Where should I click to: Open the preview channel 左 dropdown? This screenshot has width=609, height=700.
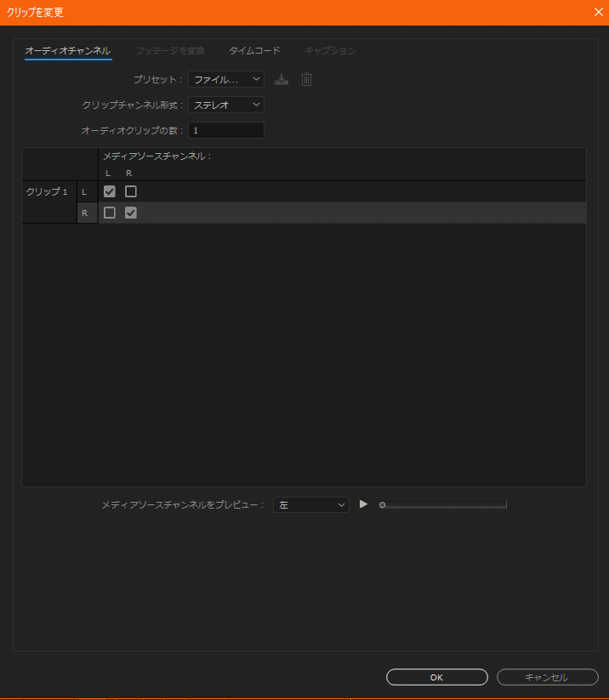[x=311, y=505]
